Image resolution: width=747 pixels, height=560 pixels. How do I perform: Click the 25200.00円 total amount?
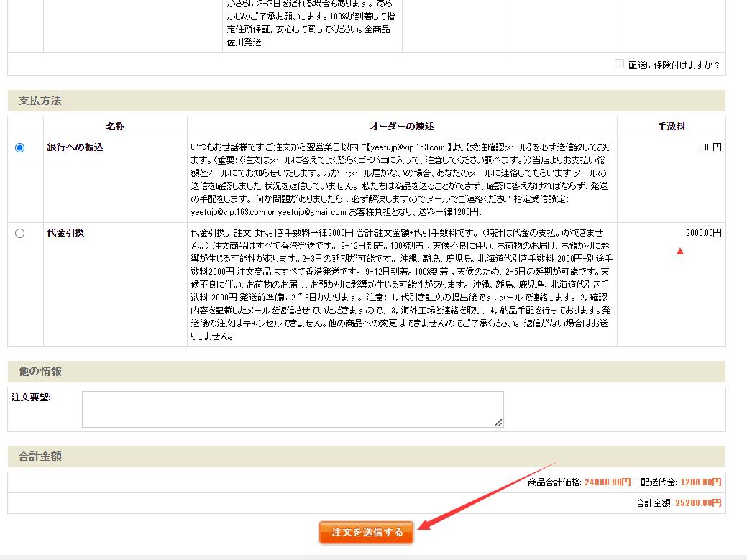pos(698,503)
